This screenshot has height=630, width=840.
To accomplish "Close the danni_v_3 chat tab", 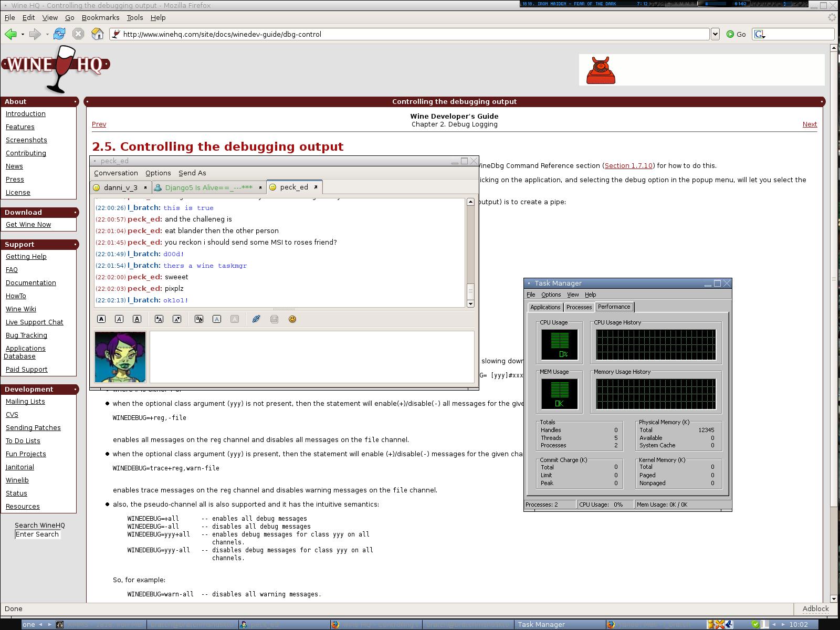I will pos(145,187).
